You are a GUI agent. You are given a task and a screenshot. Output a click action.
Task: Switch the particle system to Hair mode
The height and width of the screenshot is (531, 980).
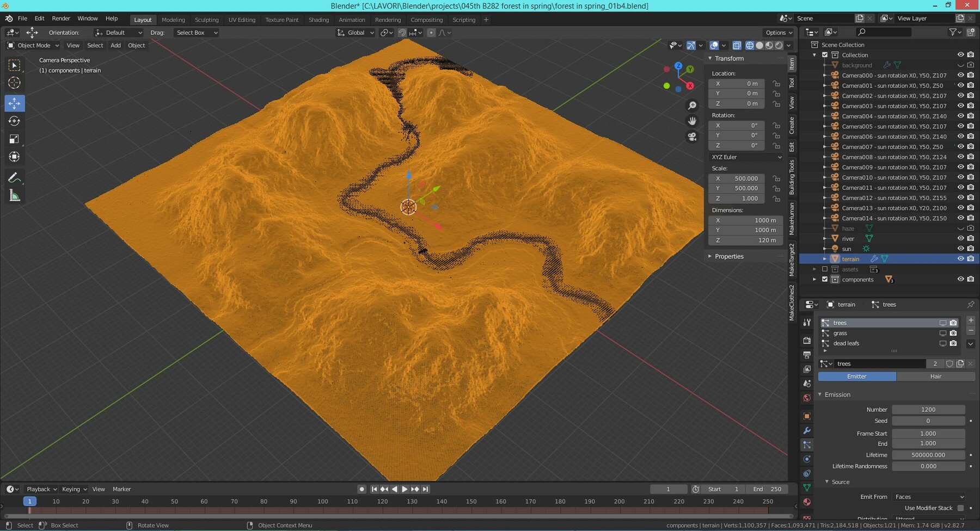coord(935,376)
